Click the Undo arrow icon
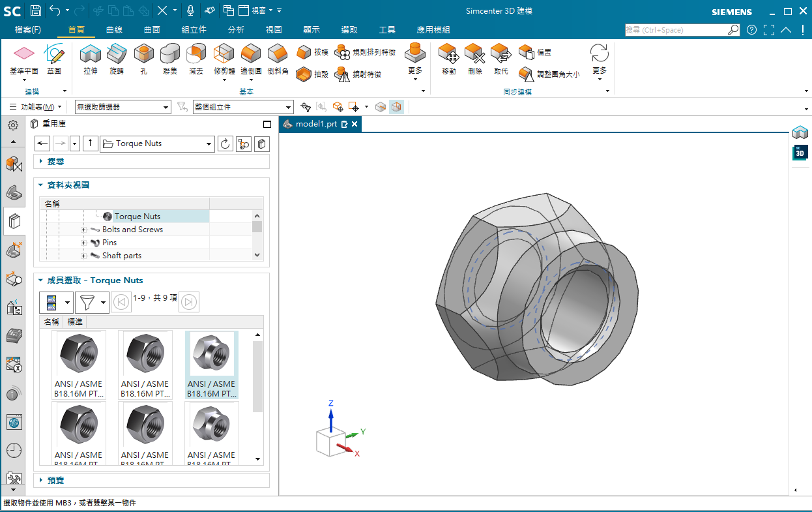This screenshot has height=512, width=812. coord(55,10)
